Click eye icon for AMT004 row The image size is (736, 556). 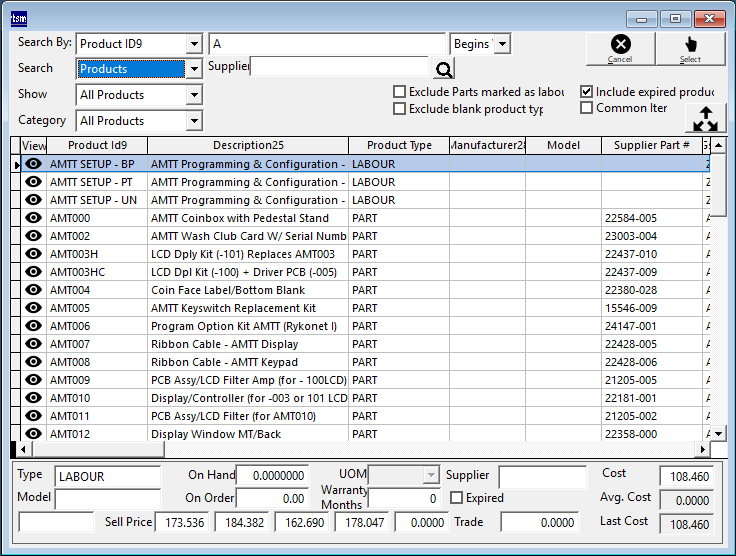[x=33, y=289]
